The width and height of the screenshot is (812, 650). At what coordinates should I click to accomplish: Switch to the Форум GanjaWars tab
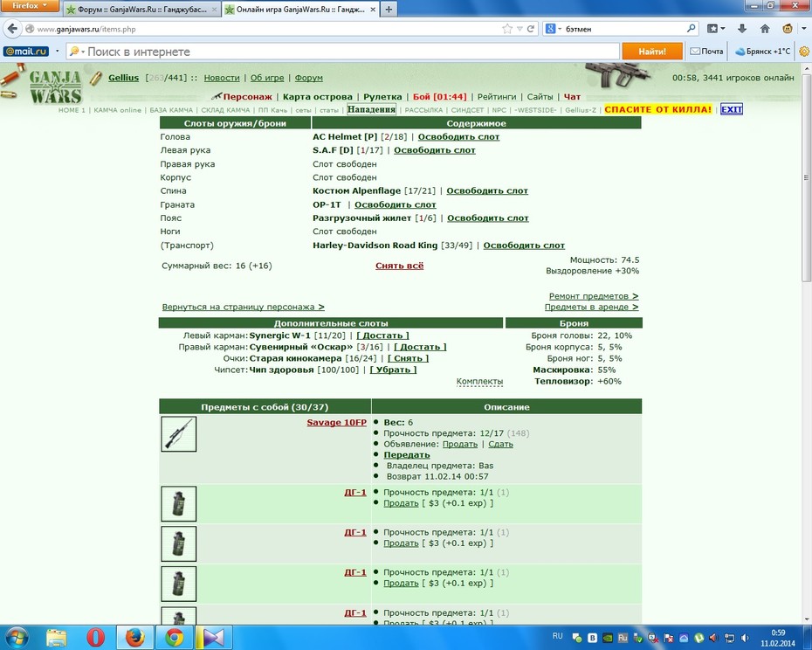click(x=142, y=10)
